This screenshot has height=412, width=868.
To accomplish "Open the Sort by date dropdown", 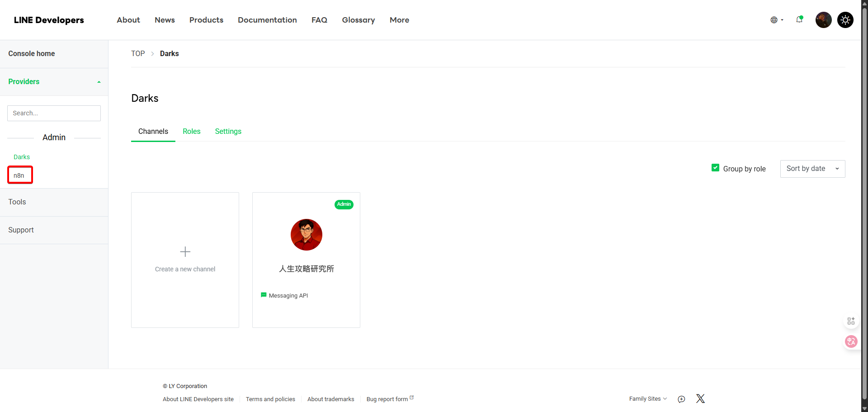I will click(x=812, y=168).
